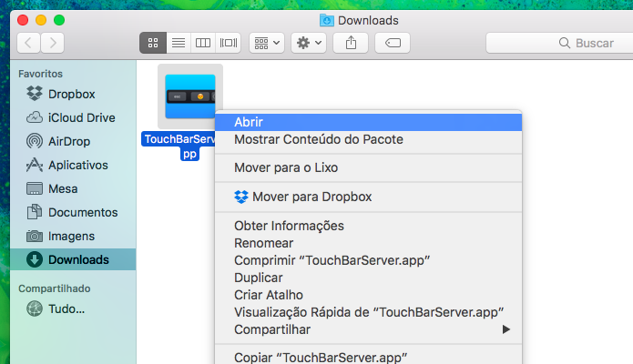Choose Duplicar in the context menu
Viewport: 633px width, 364px height.
(368, 278)
